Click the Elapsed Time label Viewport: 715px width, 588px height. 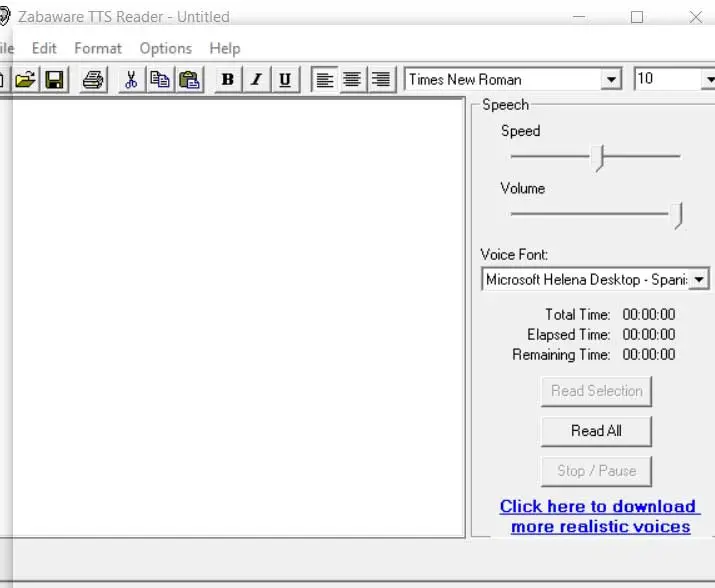point(569,335)
